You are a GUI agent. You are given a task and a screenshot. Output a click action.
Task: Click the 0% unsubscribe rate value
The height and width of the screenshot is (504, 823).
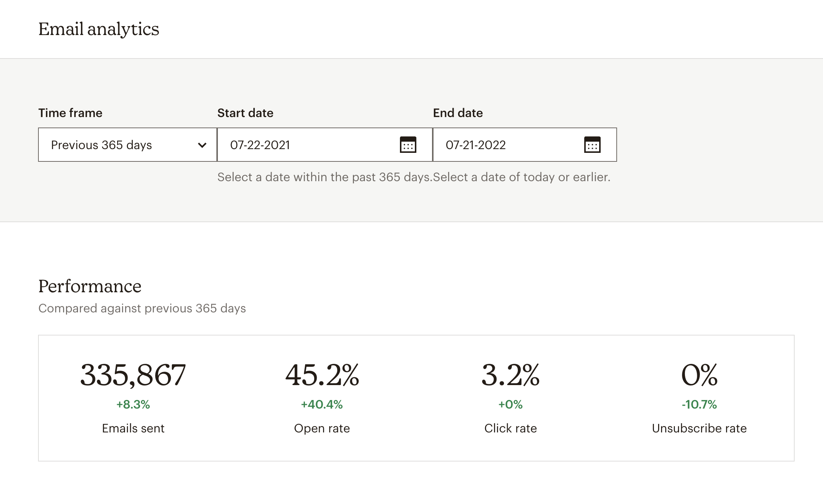point(699,375)
